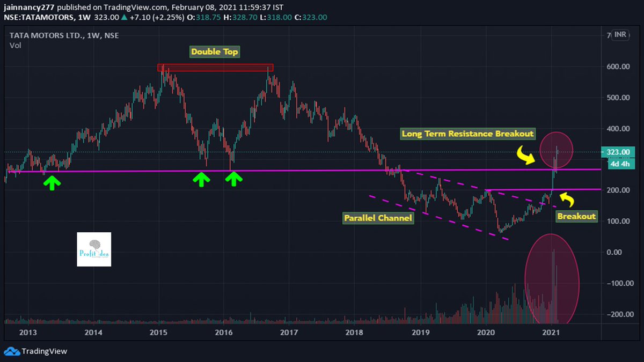Click the 2013 time axis label
This screenshot has width=644, height=362.
point(28,333)
